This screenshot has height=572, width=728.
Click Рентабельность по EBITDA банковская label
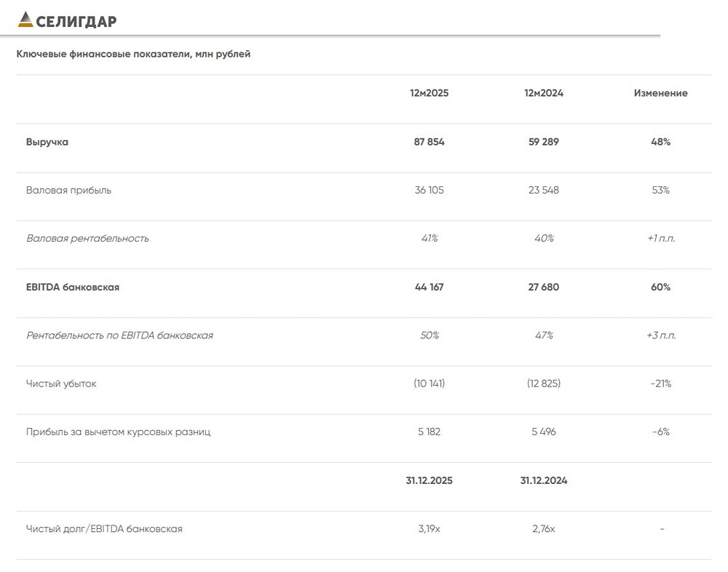tap(119, 335)
